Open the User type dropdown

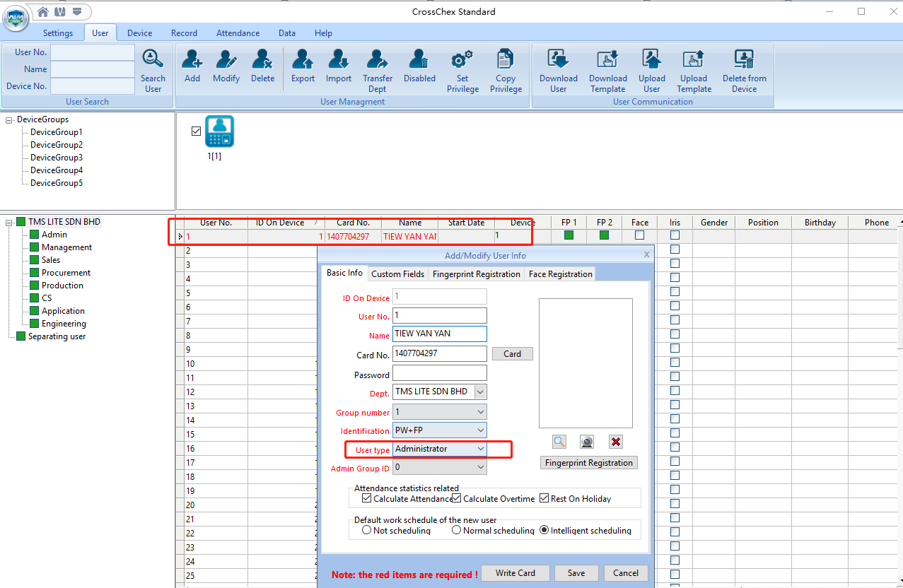click(x=480, y=449)
